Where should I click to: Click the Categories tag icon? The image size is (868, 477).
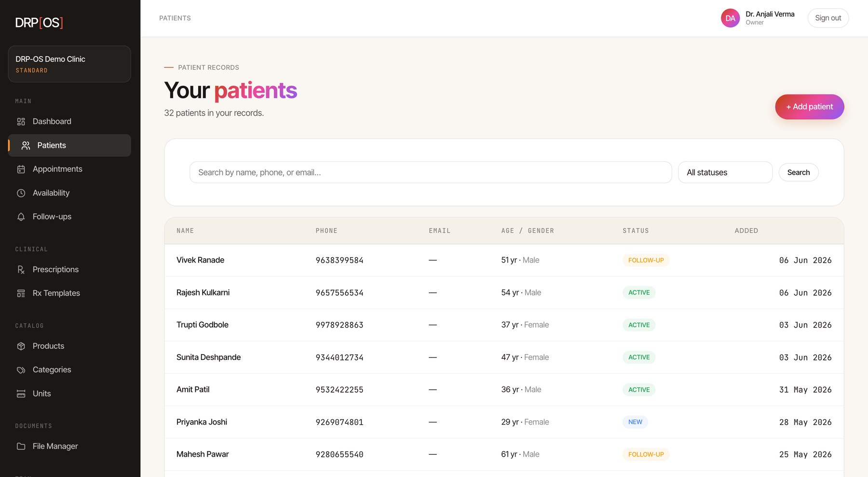pos(21,370)
